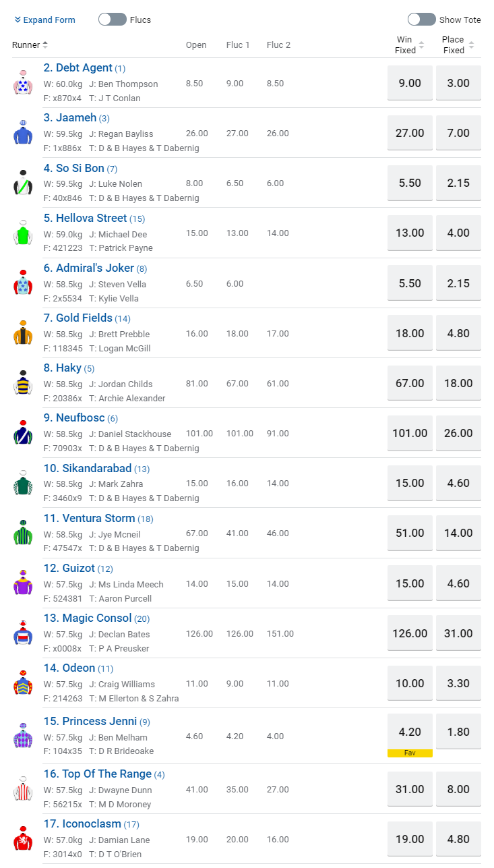Sort by Win Fixed odds
Image resolution: width=494 pixels, height=868 pixels.
tap(409, 45)
